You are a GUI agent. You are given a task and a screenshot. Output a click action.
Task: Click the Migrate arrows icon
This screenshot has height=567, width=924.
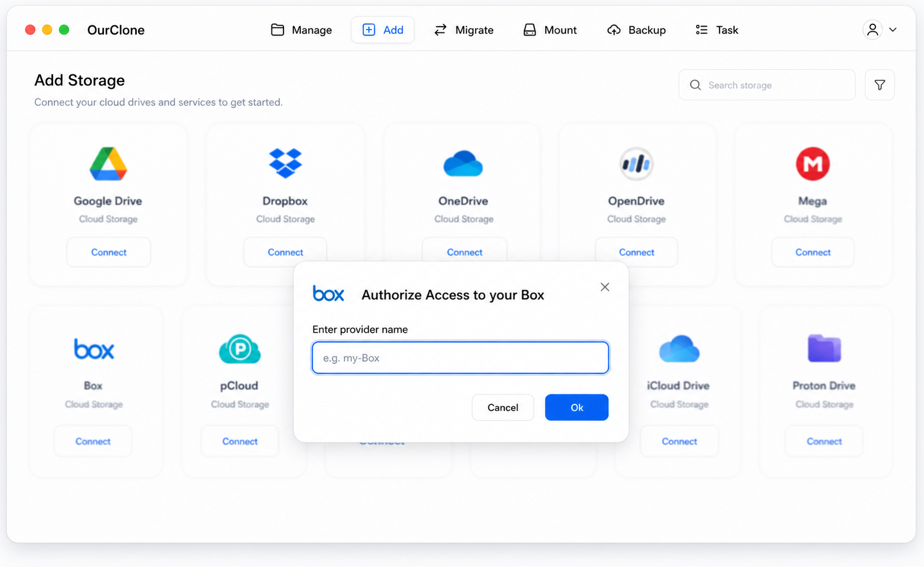click(440, 30)
